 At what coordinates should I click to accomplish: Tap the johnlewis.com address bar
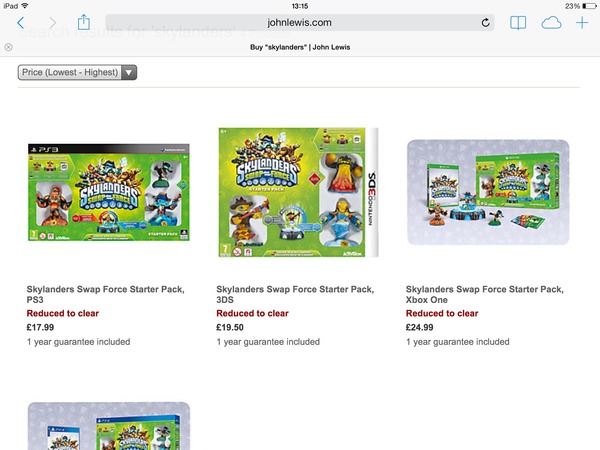click(x=300, y=23)
